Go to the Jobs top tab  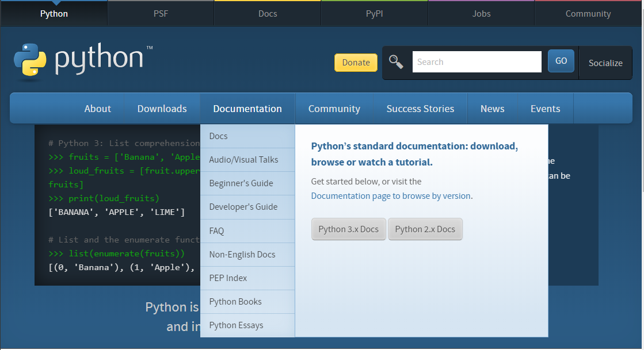(x=481, y=13)
